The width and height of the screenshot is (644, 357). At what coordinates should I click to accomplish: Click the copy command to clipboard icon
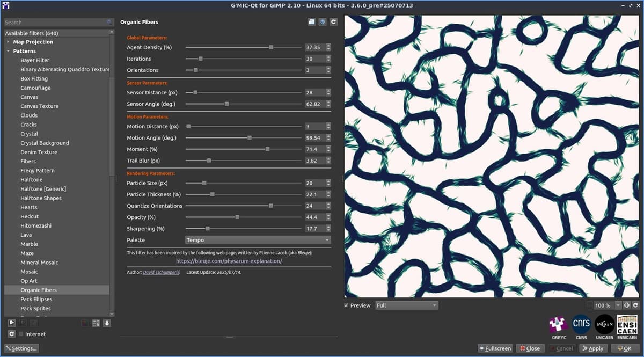pyautogui.click(x=311, y=22)
